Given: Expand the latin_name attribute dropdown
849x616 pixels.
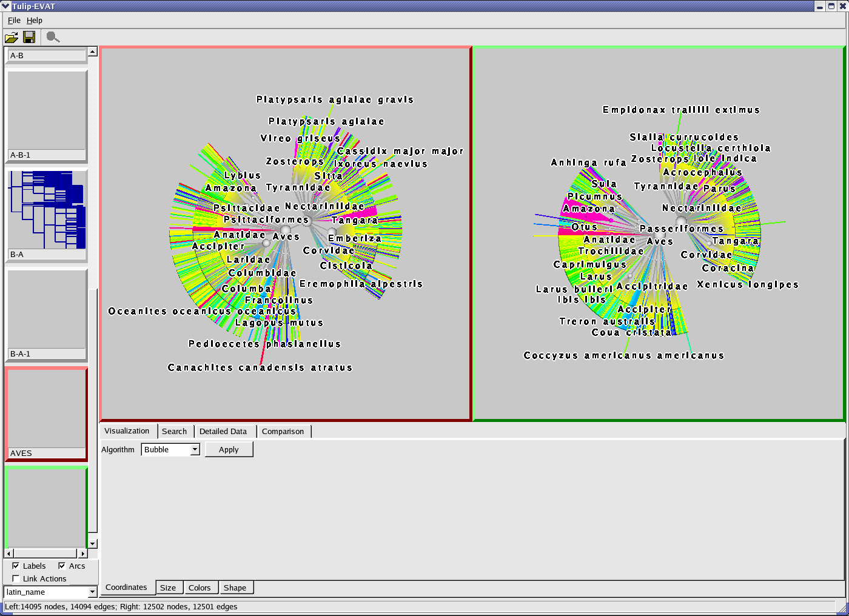Looking at the screenshot, I should point(92,592).
